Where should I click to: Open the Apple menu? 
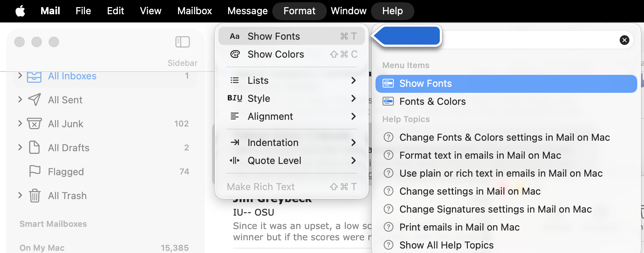coord(20,11)
